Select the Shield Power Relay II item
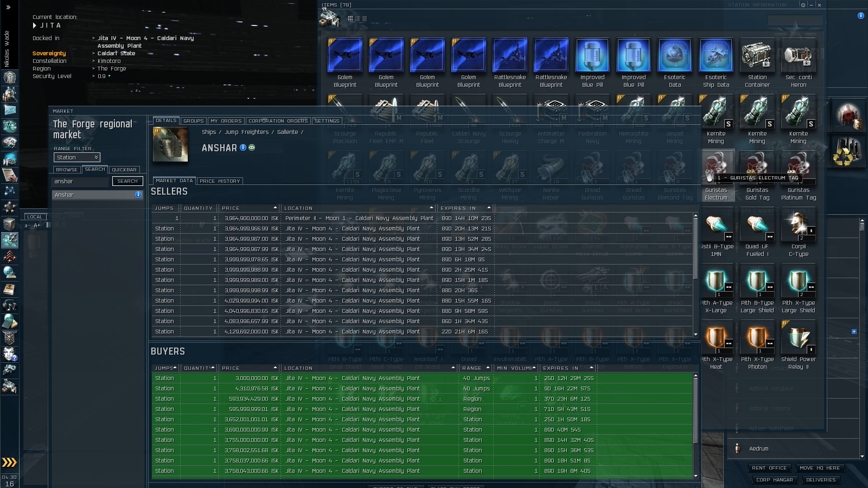The height and width of the screenshot is (488, 868). (799, 345)
